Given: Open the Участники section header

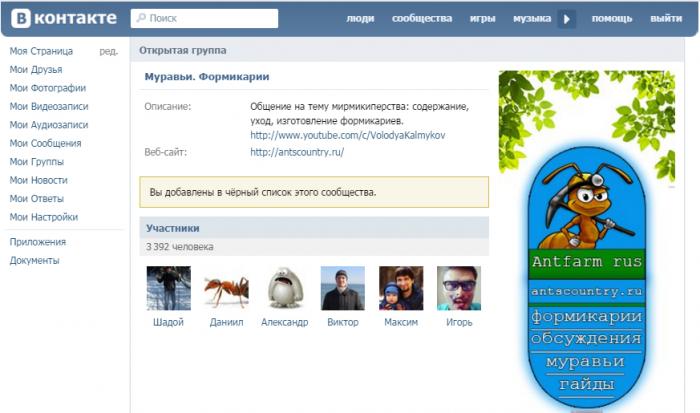Looking at the screenshot, I should 172,228.
